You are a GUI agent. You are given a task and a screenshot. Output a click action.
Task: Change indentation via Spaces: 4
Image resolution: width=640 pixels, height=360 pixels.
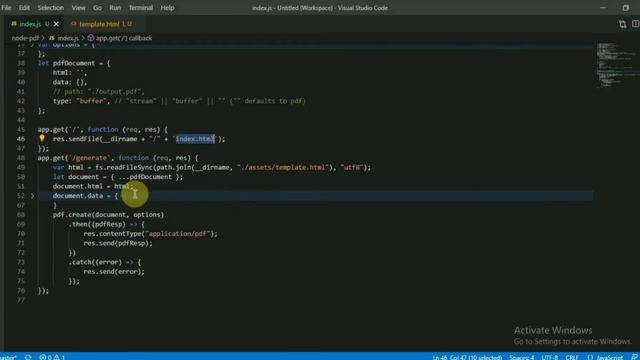click(521, 357)
